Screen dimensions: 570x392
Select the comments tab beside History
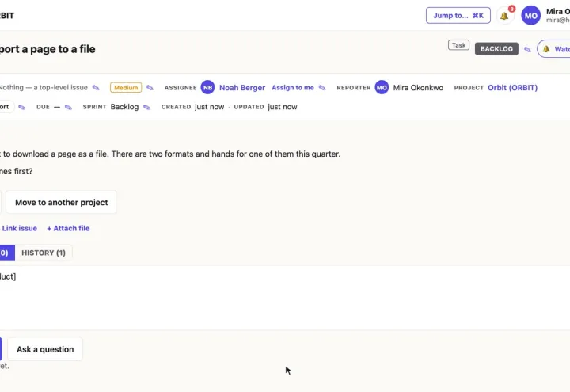tap(7, 253)
